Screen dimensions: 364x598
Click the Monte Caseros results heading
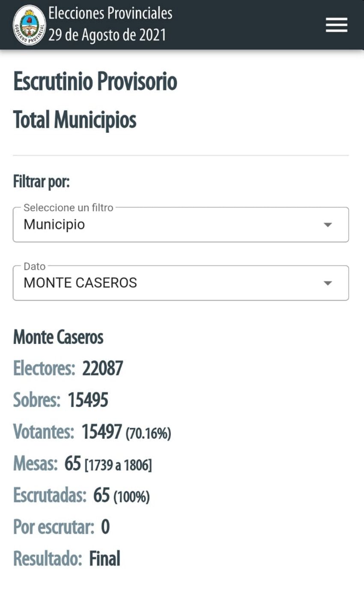pos(58,338)
